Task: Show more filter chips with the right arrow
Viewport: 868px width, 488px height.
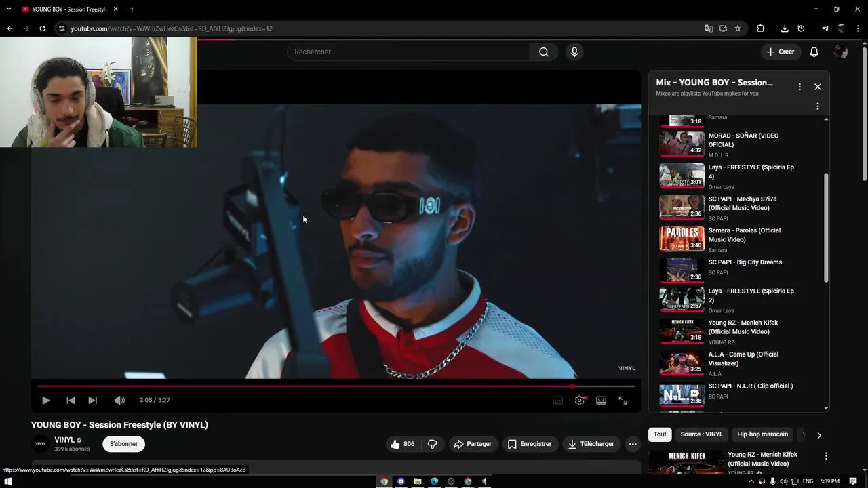Action: click(x=818, y=435)
